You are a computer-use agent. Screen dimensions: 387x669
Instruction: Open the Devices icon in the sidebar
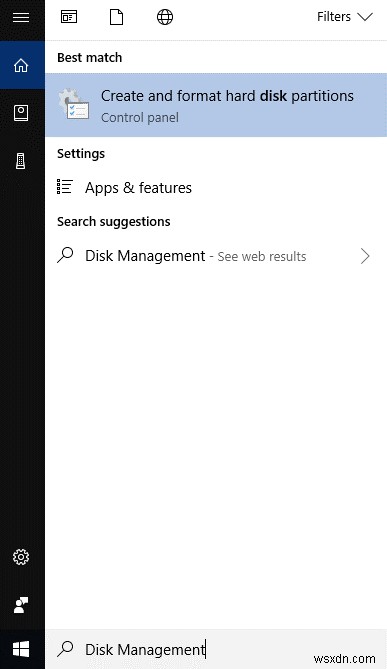[21, 161]
